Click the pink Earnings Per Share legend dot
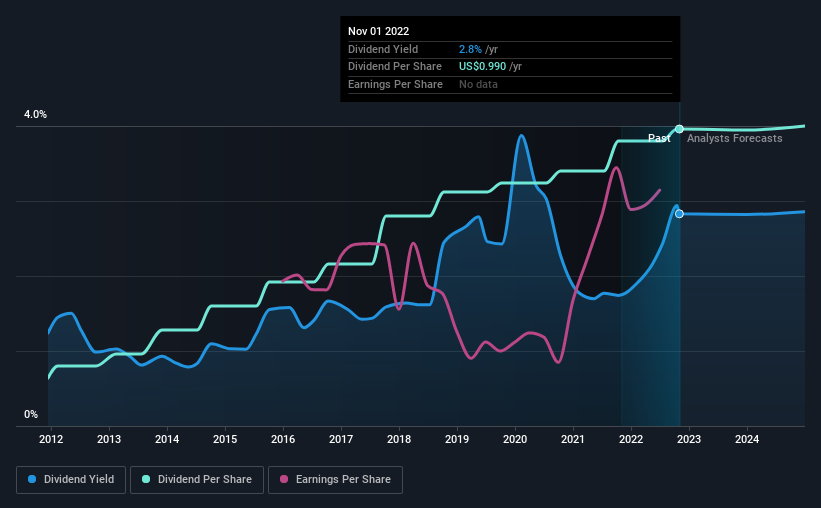The image size is (821, 508). point(284,479)
